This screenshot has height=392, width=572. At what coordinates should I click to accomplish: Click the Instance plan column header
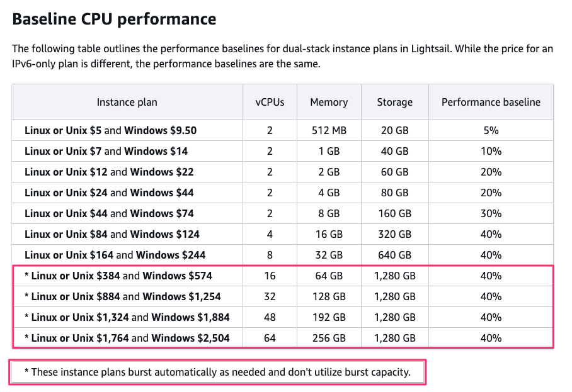click(127, 102)
